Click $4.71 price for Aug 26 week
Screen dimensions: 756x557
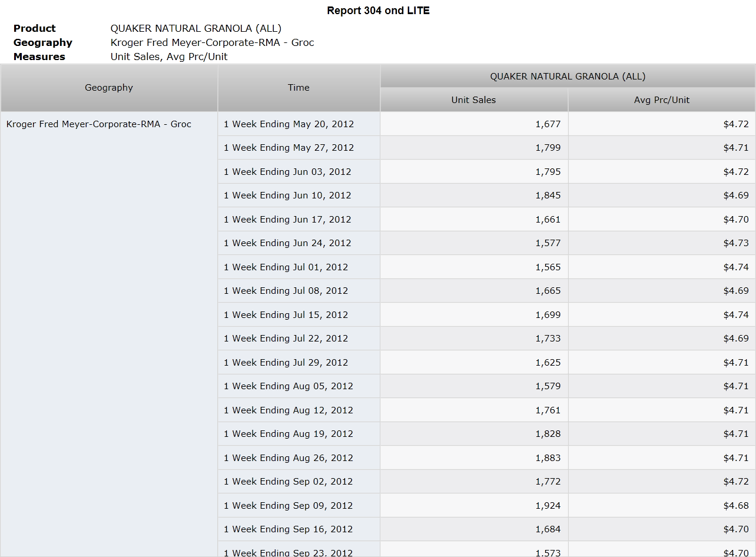pyautogui.click(x=736, y=458)
